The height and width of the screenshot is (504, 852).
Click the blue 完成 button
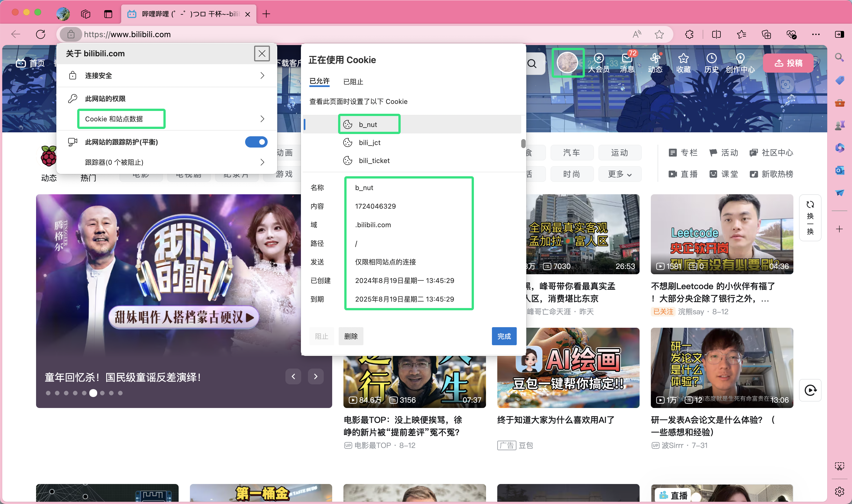coord(504,336)
